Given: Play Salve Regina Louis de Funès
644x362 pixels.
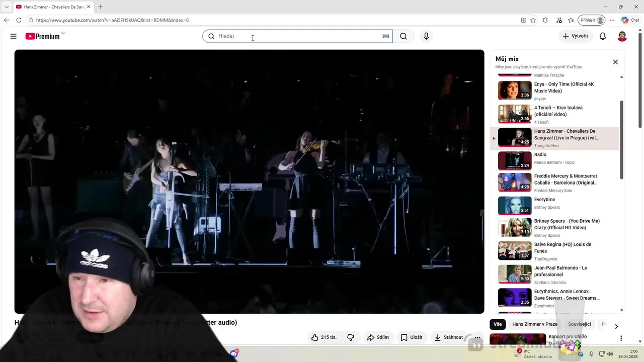Looking at the screenshot, I should pos(555,251).
